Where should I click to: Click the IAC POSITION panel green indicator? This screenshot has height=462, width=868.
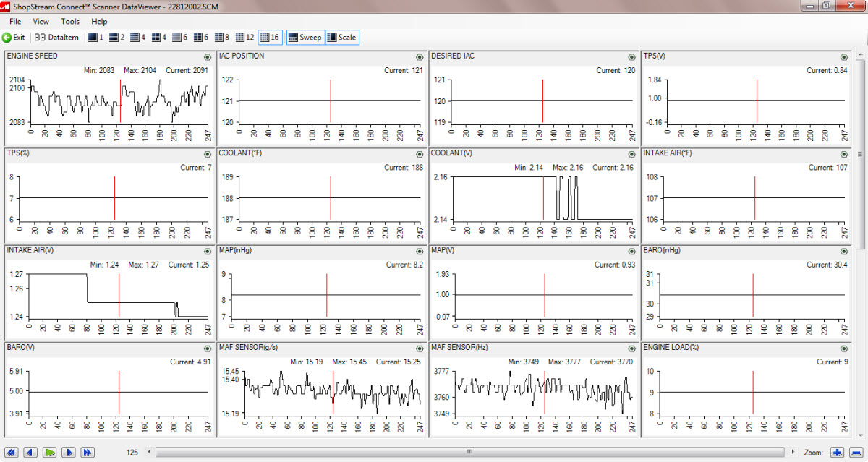pos(419,57)
